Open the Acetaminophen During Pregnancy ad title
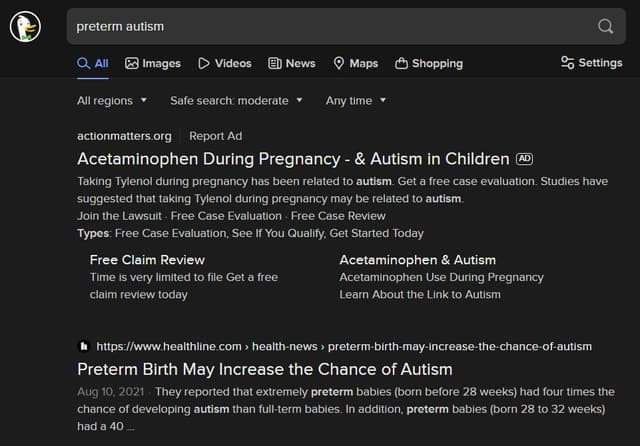 click(293, 158)
